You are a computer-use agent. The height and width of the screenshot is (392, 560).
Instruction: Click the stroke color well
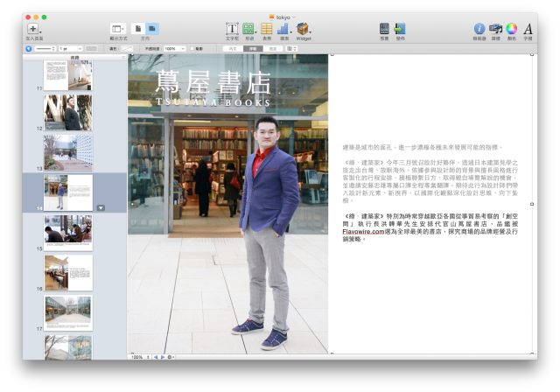tap(91, 48)
